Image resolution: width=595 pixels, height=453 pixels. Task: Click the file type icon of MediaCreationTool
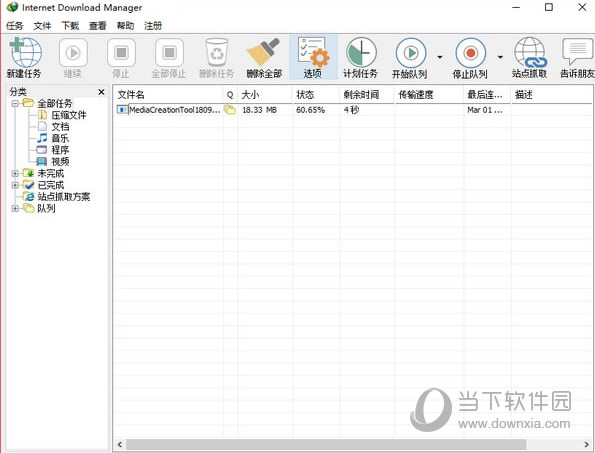pyautogui.click(x=122, y=110)
